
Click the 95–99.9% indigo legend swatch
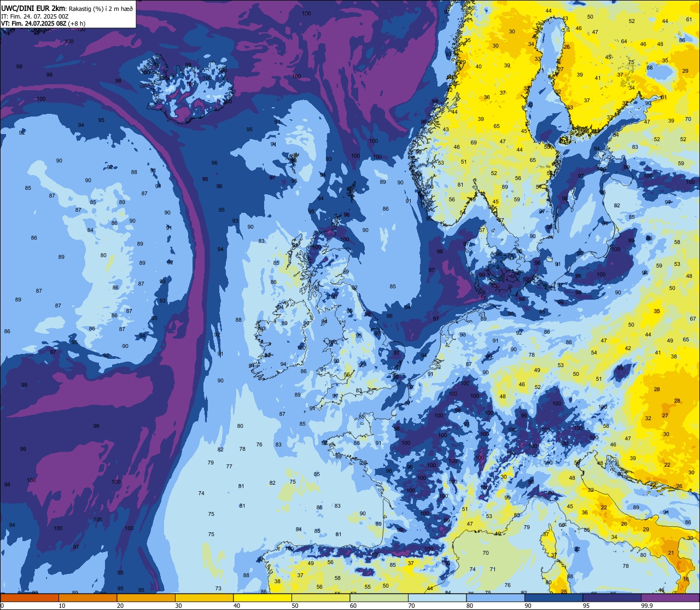coord(612,598)
